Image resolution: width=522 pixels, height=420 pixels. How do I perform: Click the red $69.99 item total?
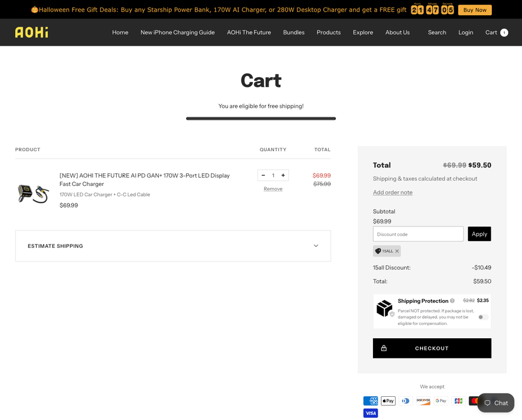point(321,176)
